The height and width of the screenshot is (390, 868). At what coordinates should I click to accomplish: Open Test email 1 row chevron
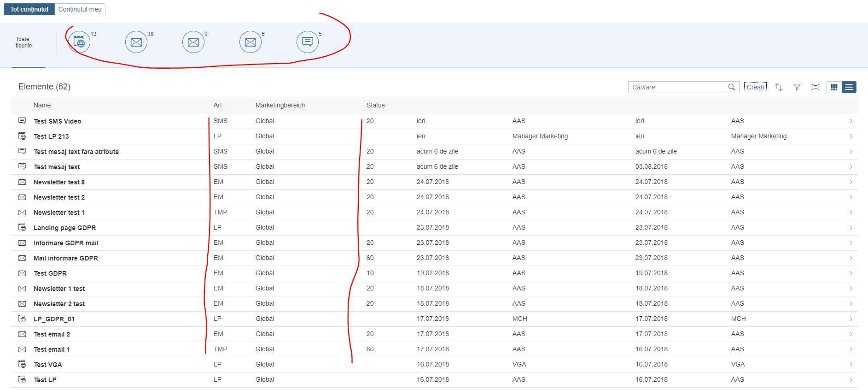click(x=851, y=349)
